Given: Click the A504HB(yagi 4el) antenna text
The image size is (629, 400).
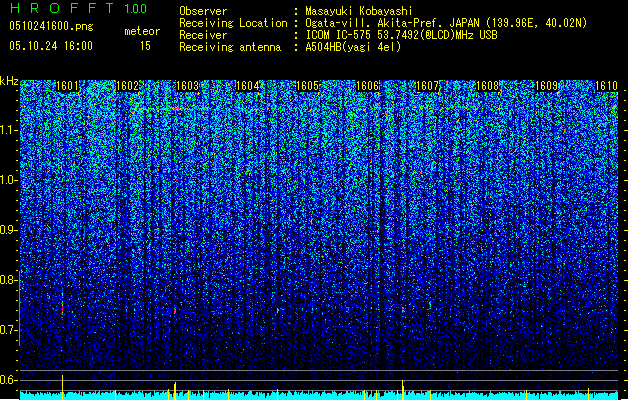Looking at the screenshot, I should click(353, 47).
